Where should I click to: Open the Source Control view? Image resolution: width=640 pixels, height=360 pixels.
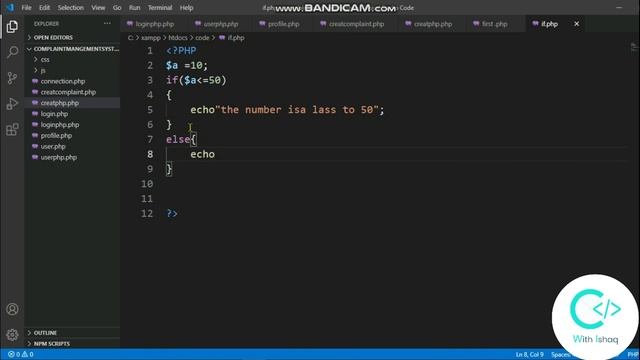(x=12, y=78)
